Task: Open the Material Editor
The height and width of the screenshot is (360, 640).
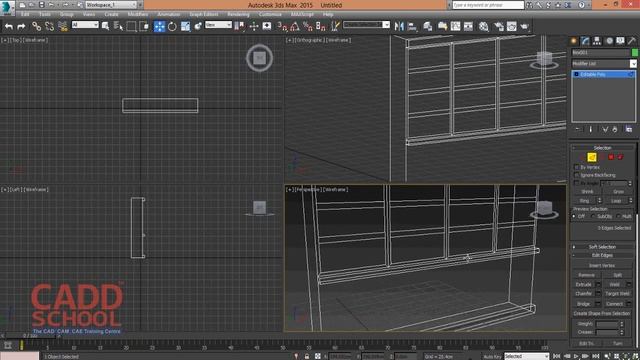Action: click(x=484, y=27)
